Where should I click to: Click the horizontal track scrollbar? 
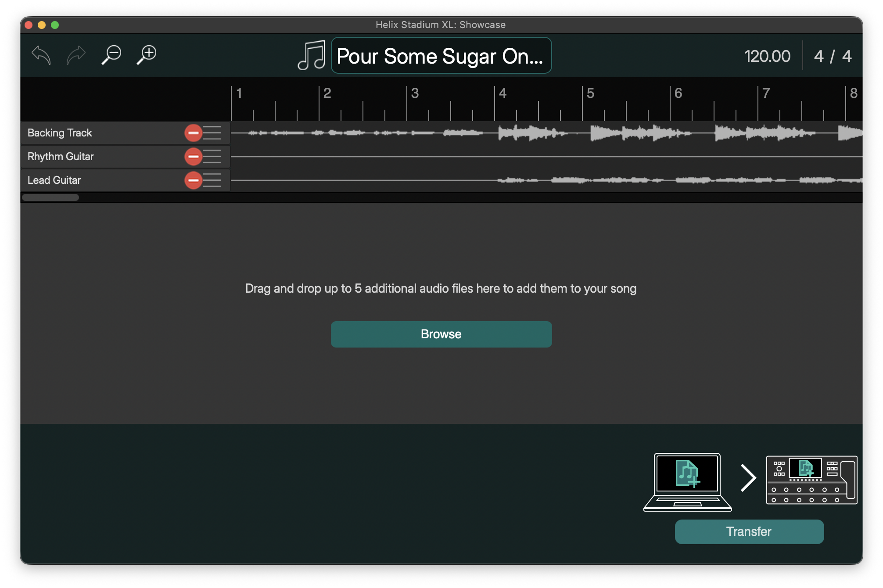(50, 197)
